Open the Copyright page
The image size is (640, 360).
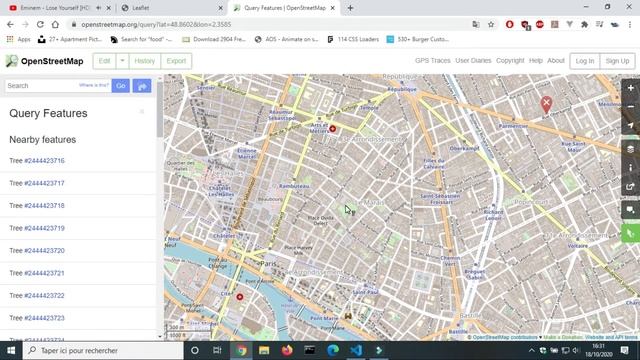coord(510,60)
